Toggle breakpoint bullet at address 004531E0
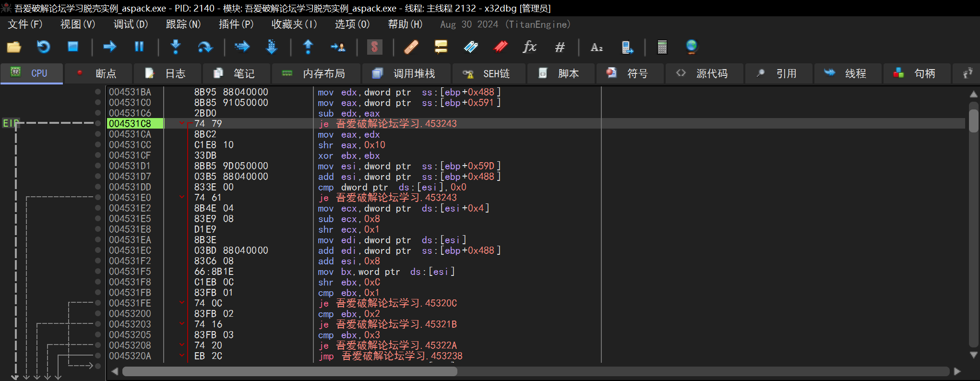This screenshot has width=980, height=381. (98, 198)
